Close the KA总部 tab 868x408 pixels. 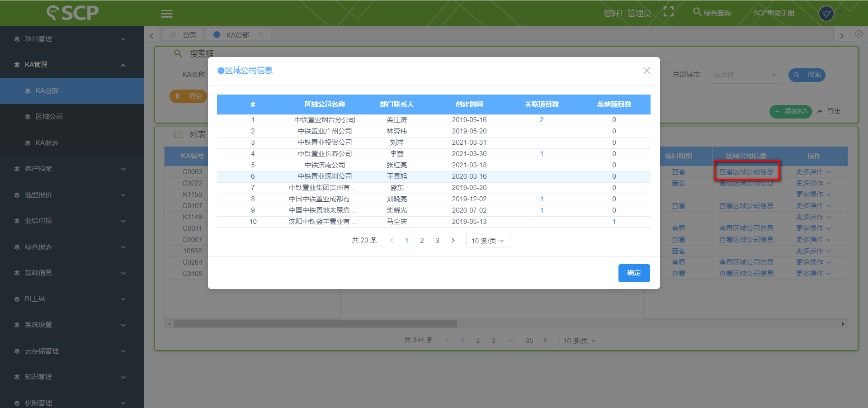[261, 34]
